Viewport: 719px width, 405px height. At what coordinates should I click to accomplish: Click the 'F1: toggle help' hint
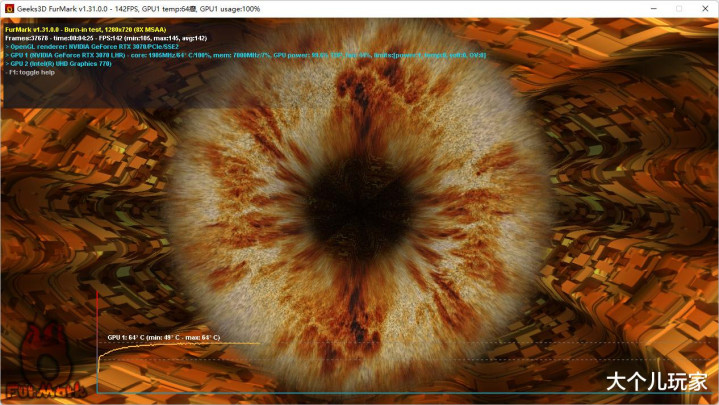click(30, 72)
